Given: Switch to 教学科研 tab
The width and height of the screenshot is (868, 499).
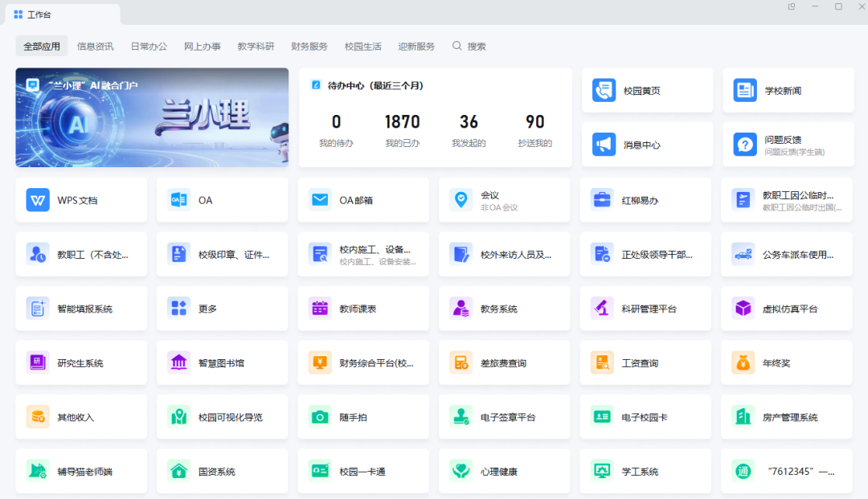Looking at the screenshot, I should coord(256,46).
